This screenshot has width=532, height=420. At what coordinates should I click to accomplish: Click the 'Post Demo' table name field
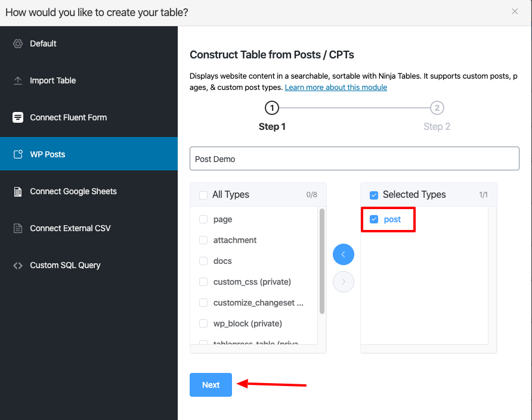[x=354, y=159]
